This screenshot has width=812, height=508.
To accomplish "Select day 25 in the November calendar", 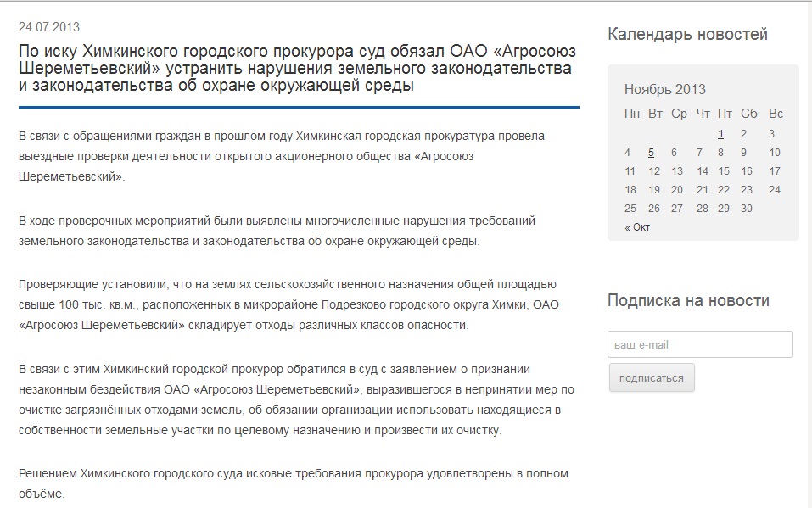I will (x=630, y=209).
